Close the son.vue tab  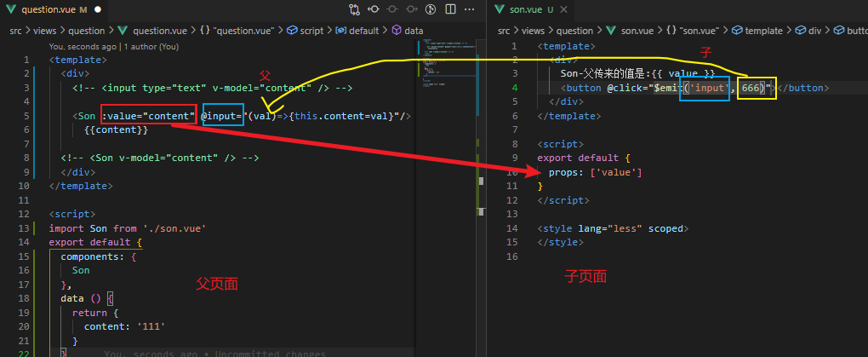(564, 9)
